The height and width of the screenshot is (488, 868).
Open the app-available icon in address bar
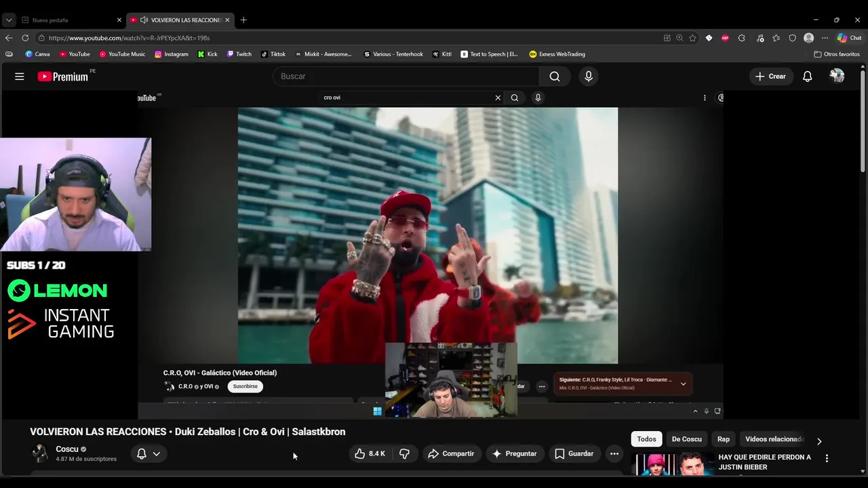667,38
